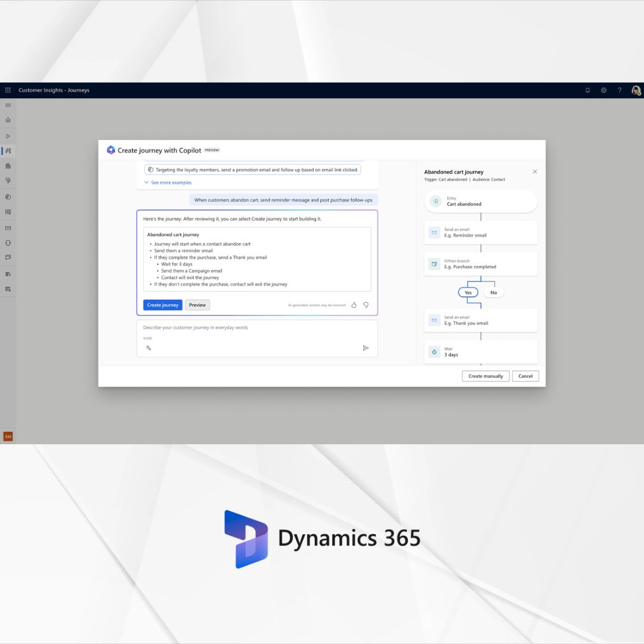Open the last sidebar library settings icon
Viewport: 644px width, 644px height.
(8, 289)
